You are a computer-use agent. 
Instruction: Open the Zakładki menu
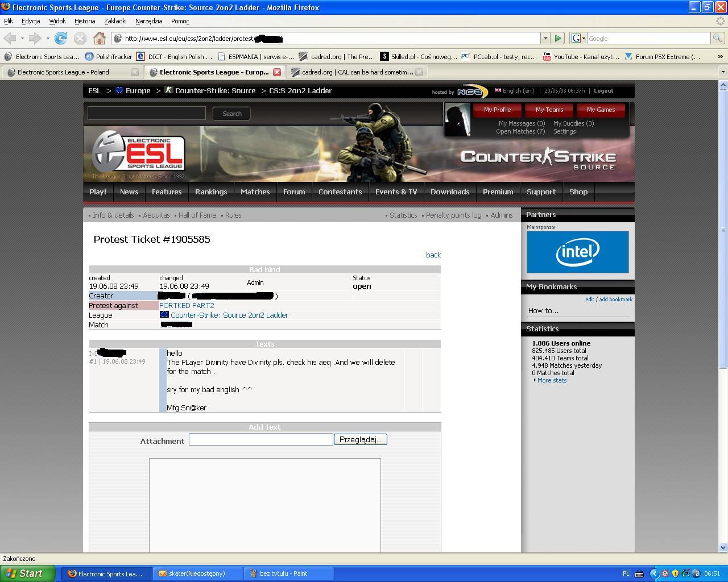pyautogui.click(x=115, y=21)
